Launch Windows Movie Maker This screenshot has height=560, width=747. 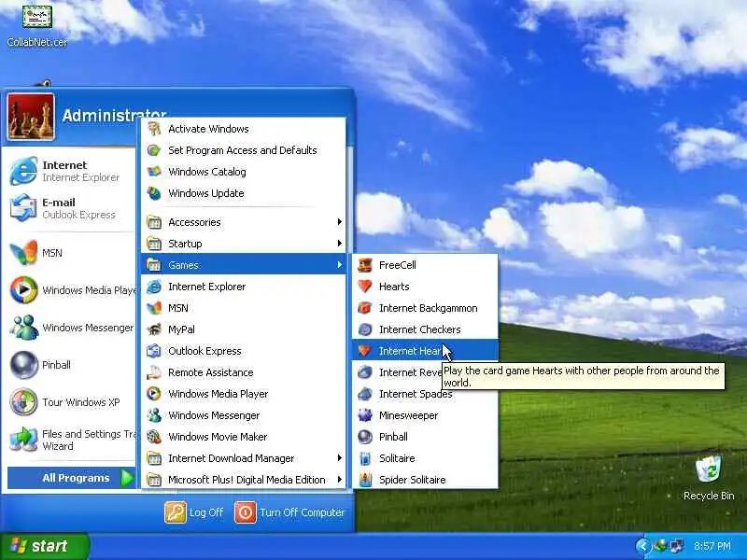click(243, 437)
